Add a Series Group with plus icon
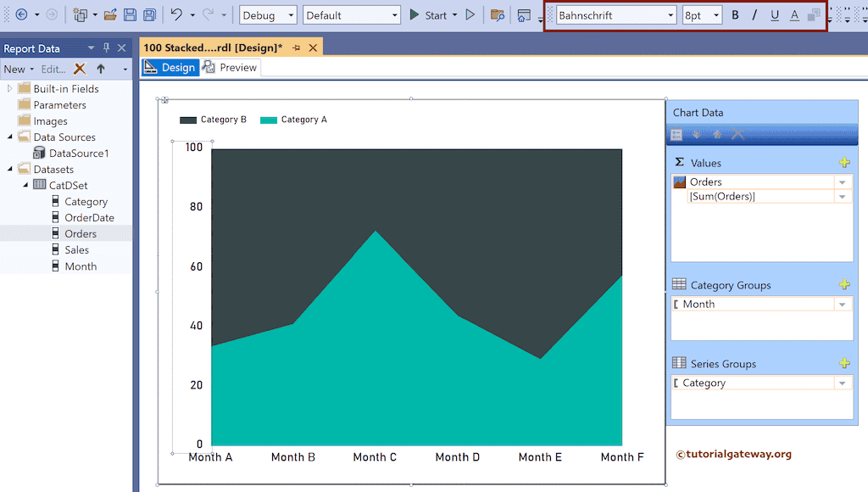This screenshot has height=492, width=868. (843, 364)
